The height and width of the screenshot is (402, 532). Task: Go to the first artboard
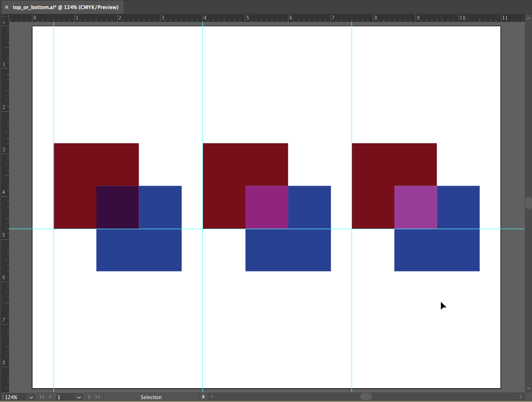pos(42,397)
